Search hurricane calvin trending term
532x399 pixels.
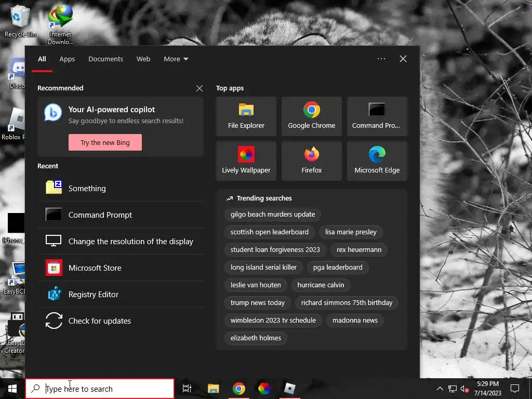pos(321,285)
